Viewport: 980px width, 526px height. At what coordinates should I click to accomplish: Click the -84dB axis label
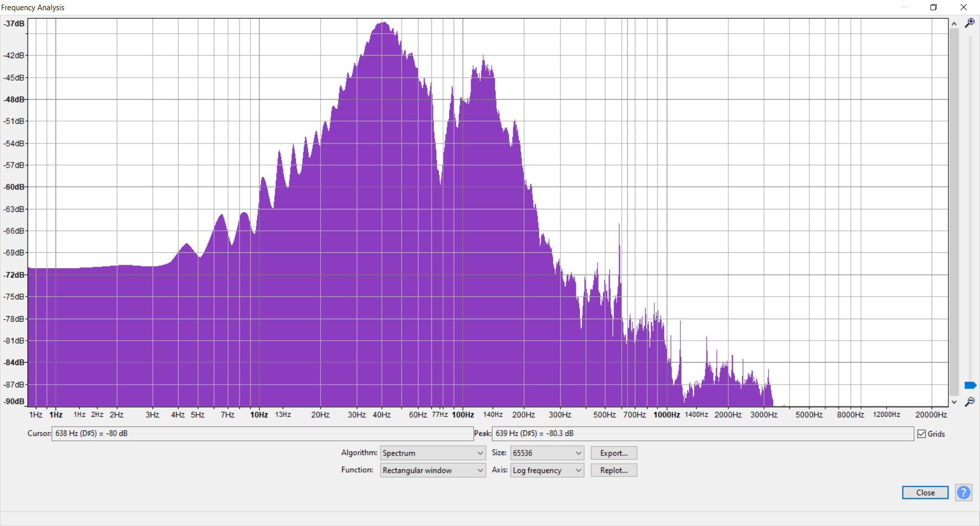[x=14, y=362]
